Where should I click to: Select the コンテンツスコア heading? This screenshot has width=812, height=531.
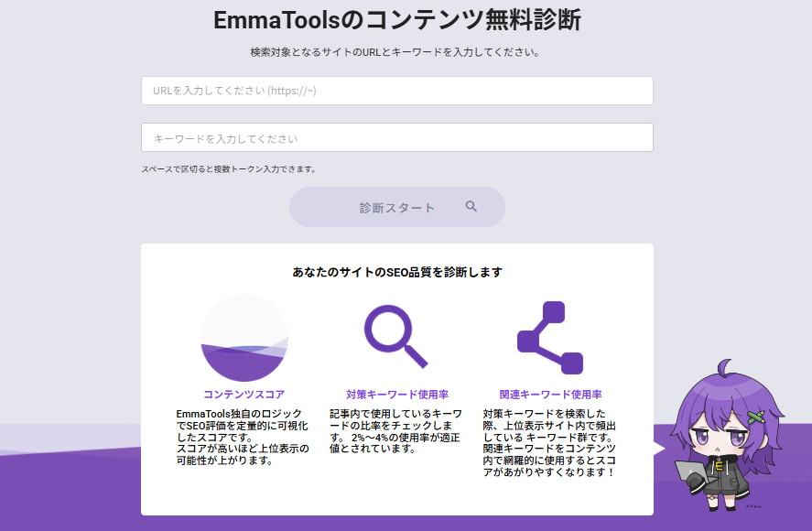(244, 395)
